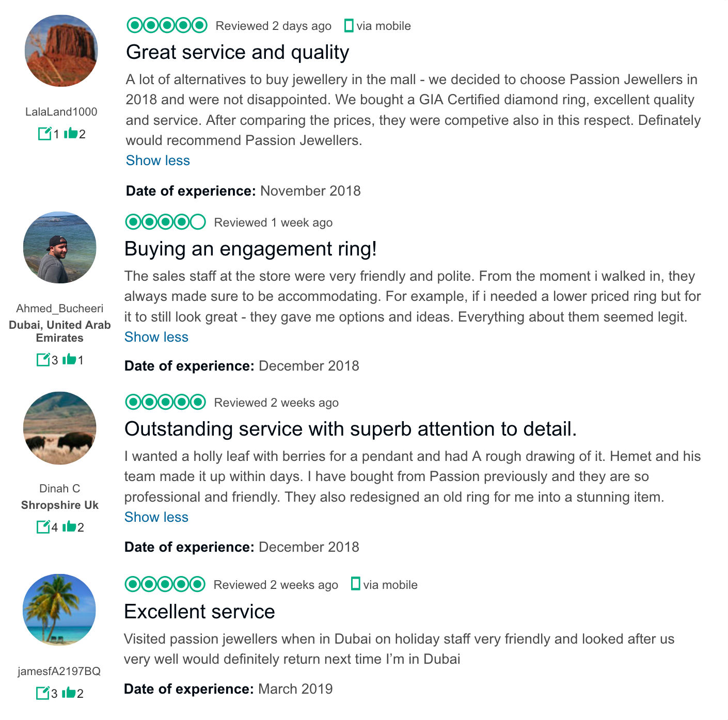Open Ahmed_Bucheeri's profile photo
The width and height of the screenshot is (728, 720).
pos(60,248)
